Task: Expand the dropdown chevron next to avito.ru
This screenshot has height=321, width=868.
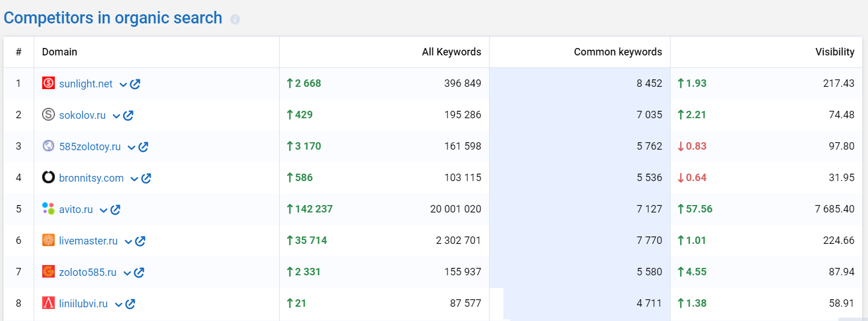Action: pos(103,210)
